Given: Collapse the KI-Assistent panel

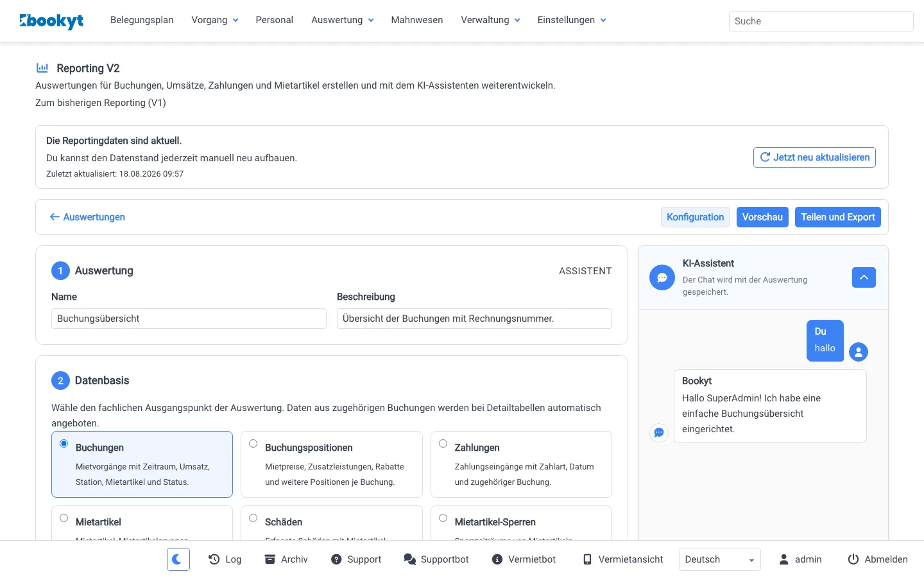Looking at the screenshot, I should tap(864, 277).
